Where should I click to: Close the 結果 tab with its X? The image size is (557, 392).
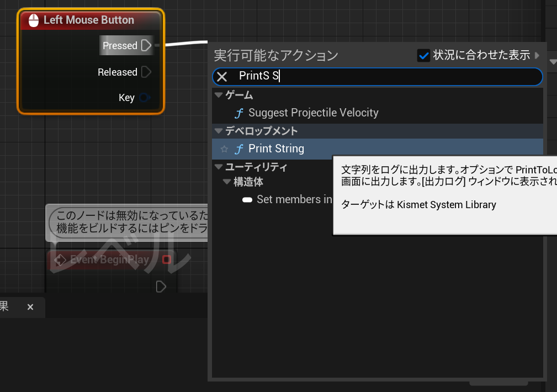[30, 308]
